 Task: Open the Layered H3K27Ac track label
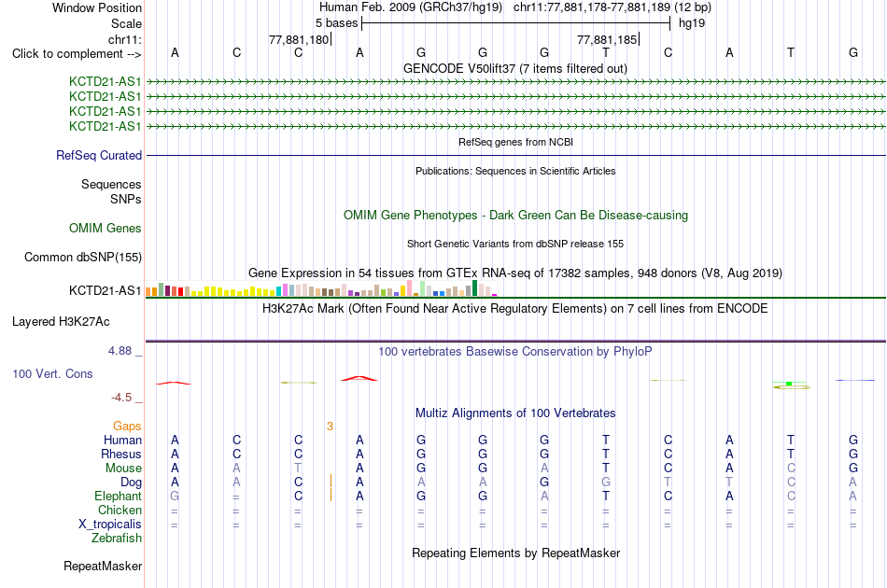(61, 321)
